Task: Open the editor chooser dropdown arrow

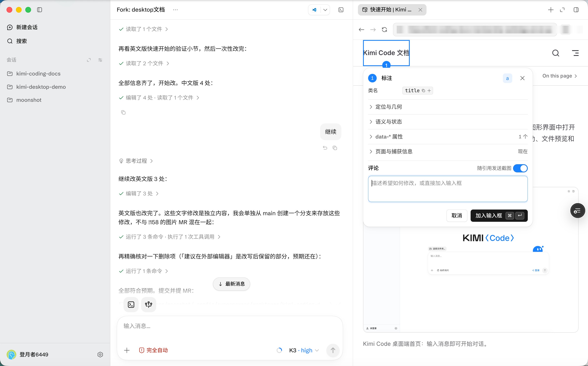Action: 325,10
